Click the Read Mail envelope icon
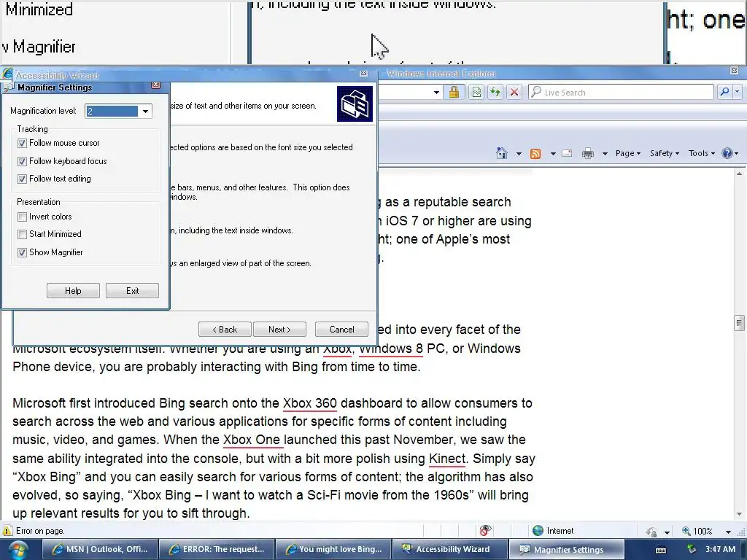Screen dimensions: 747x560 566,153
